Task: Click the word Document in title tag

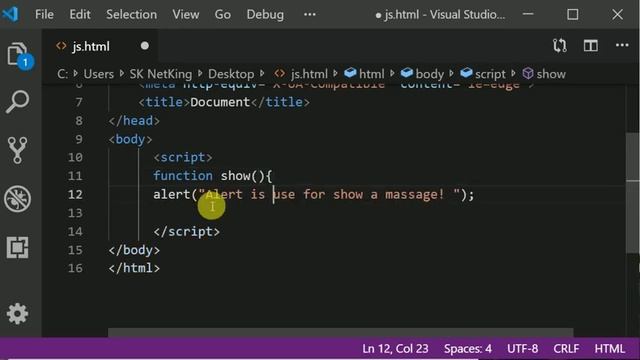Action: click(x=220, y=102)
